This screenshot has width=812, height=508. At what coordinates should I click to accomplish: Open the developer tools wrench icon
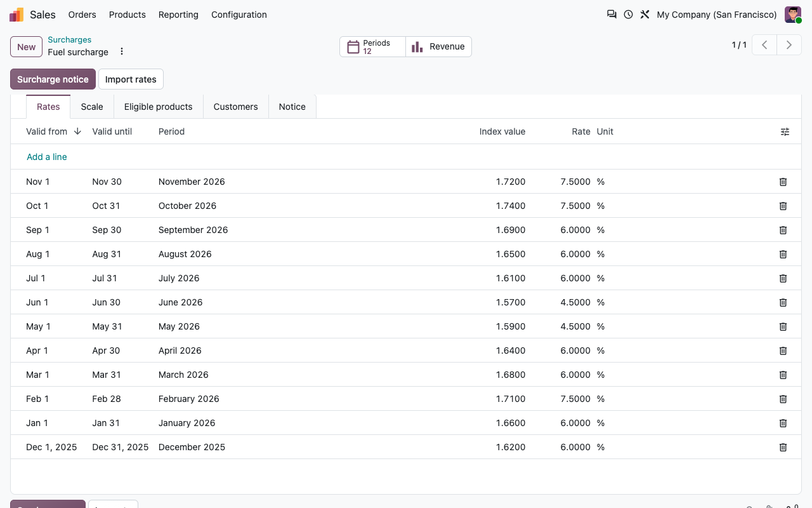click(645, 15)
